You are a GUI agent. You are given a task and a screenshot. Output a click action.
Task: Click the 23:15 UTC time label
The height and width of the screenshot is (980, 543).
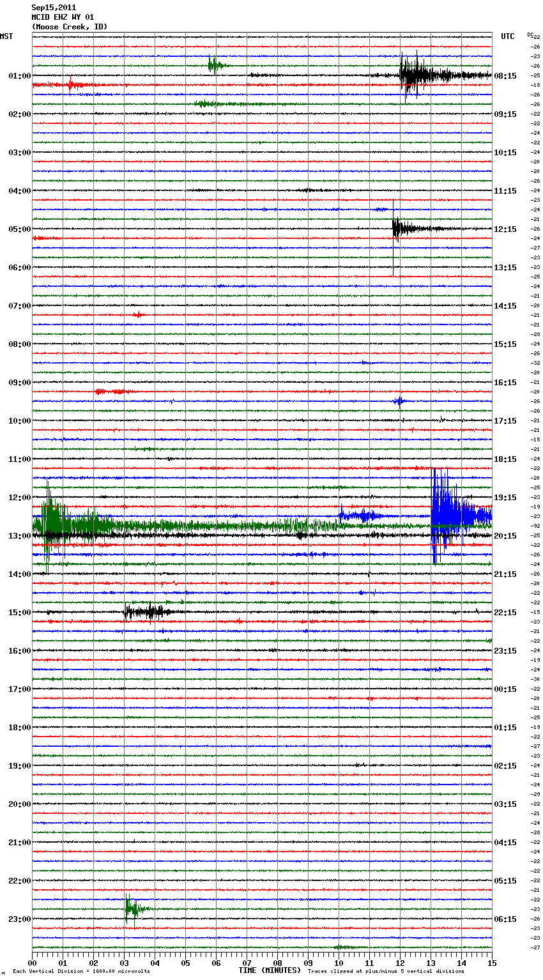[505, 651]
